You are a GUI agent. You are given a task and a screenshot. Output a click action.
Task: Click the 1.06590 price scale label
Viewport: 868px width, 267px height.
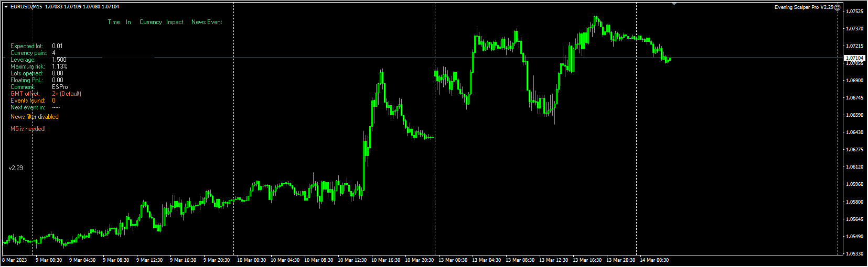tap(855, 115)
